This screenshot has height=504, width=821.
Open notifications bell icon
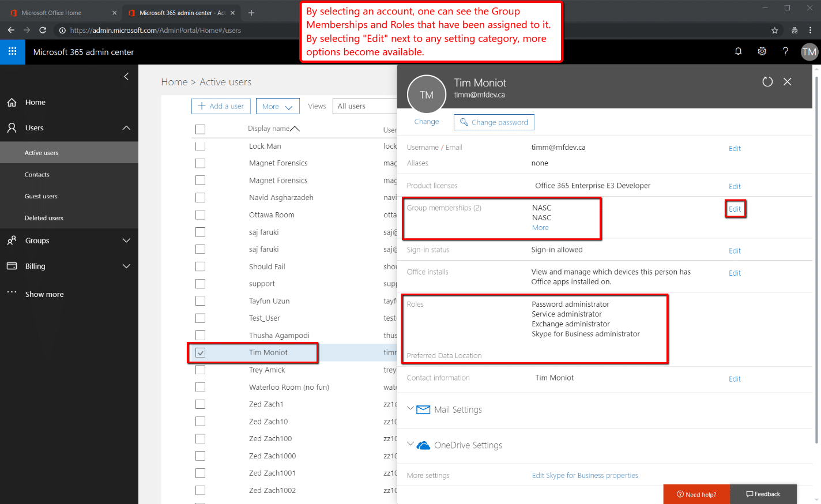tap(738, 51)
